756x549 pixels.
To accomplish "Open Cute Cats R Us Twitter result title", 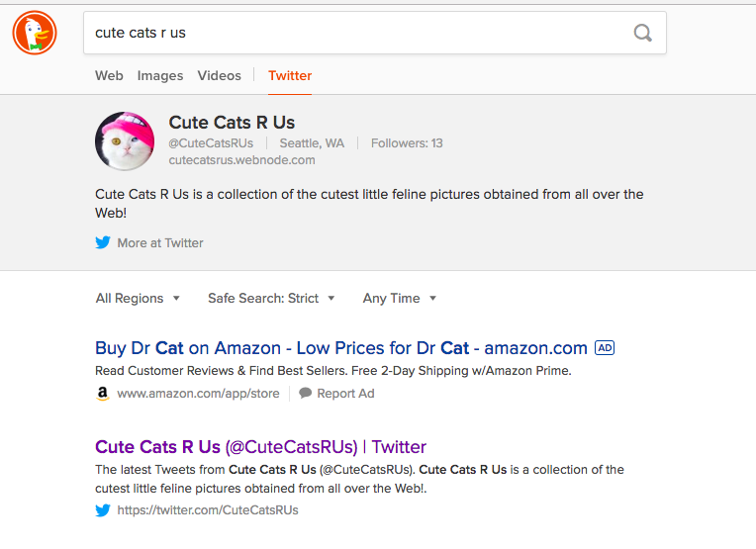I will (x=260, y=447).
